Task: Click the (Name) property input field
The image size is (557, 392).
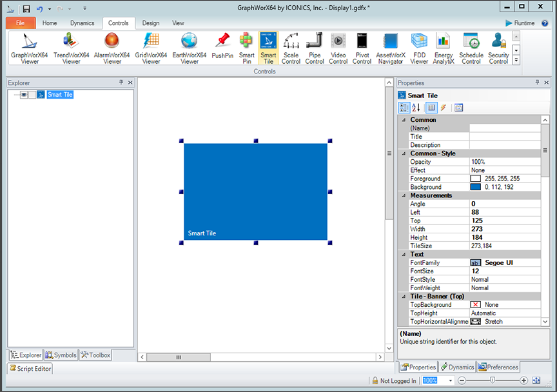Action: coord(504,128)
